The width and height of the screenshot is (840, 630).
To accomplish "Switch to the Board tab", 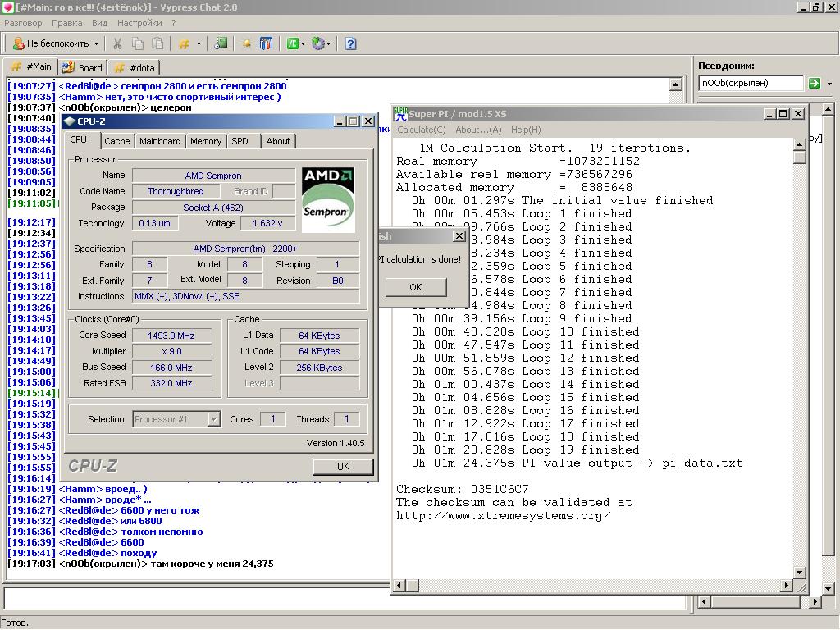I will (82, 67).
